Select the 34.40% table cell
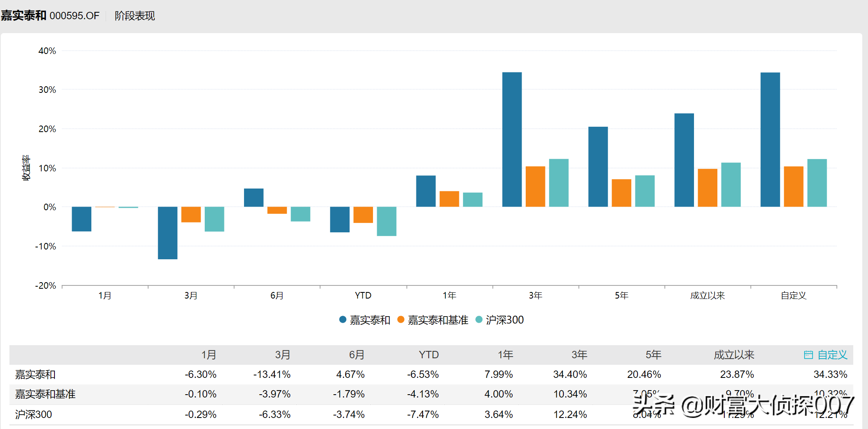 click(x=570, y=374)
